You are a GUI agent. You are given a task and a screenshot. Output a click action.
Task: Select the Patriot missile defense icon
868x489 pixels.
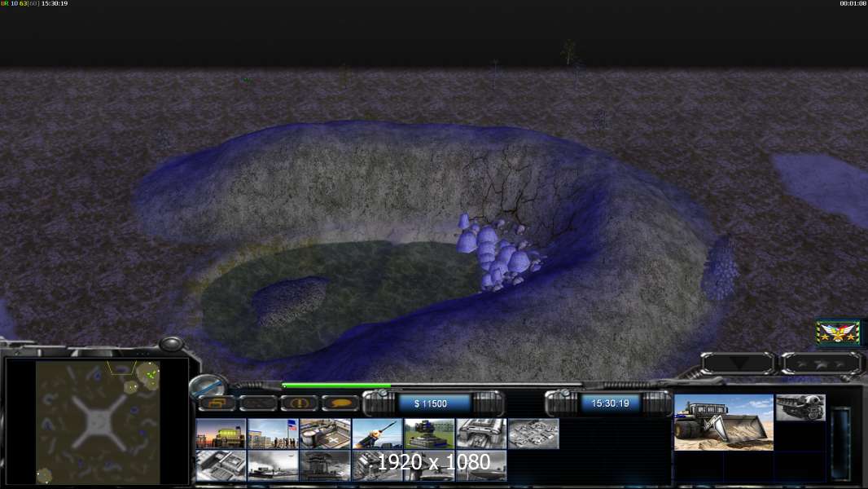coord(377,434)
